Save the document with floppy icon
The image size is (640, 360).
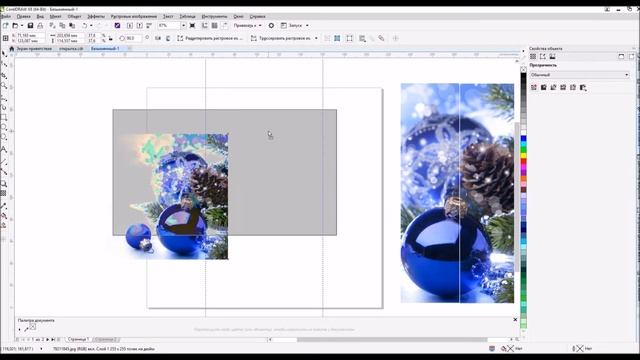tap(30, 25)
